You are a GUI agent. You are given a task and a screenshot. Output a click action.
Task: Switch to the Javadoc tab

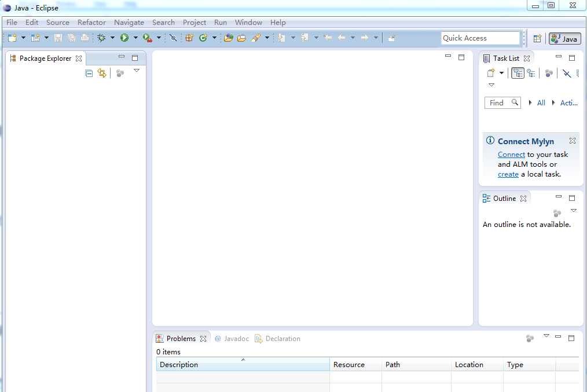coord(232,339)
